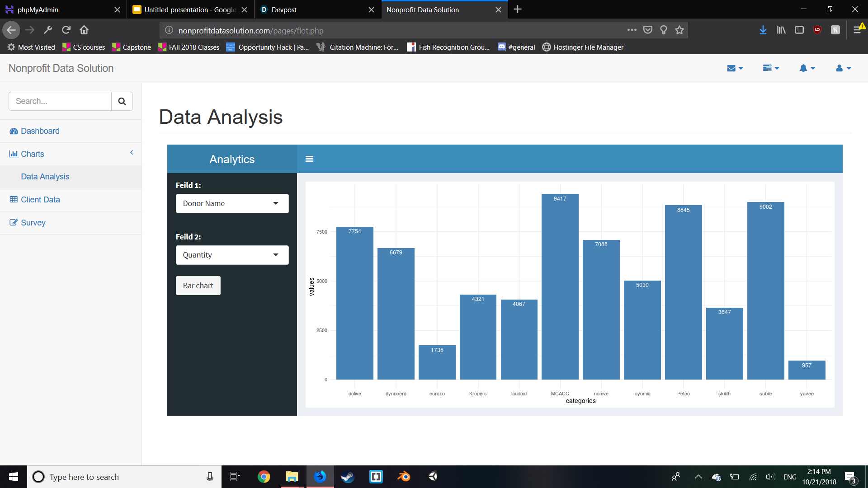This screenshot has width=868, height=488.
Task: Open Chrome from the Windows taskbar
Action: point(264,477)
